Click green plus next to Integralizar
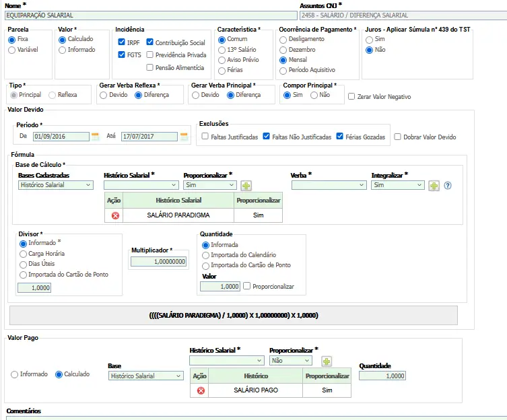This screenshot has height=420, width=507. point(434,185)
